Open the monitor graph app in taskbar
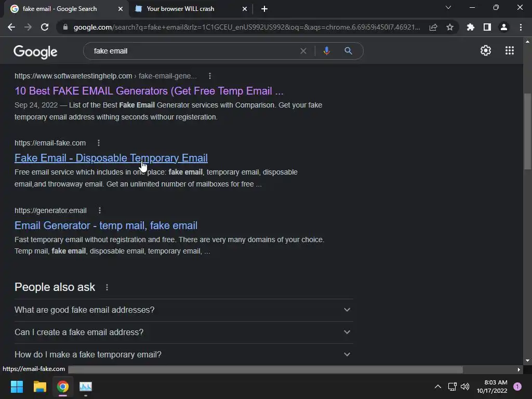Screen dimensions: 532x399 point(86,387)
